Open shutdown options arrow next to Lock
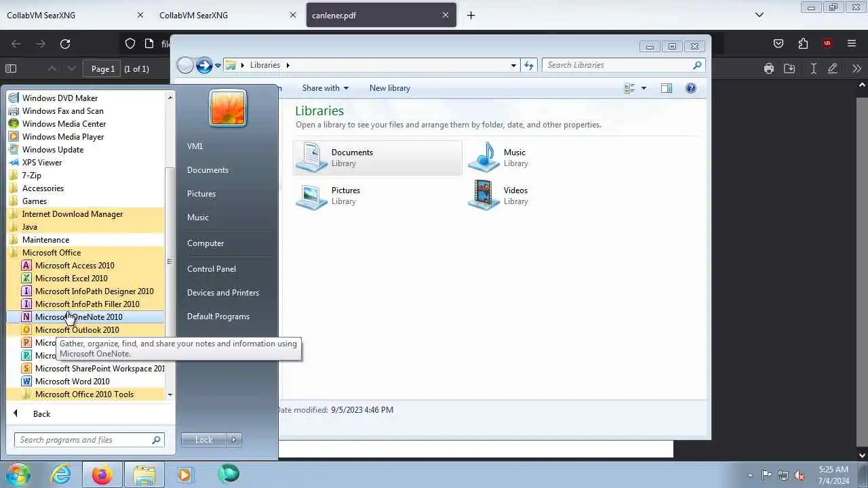The image size is (868, 488). click(234, 440)
